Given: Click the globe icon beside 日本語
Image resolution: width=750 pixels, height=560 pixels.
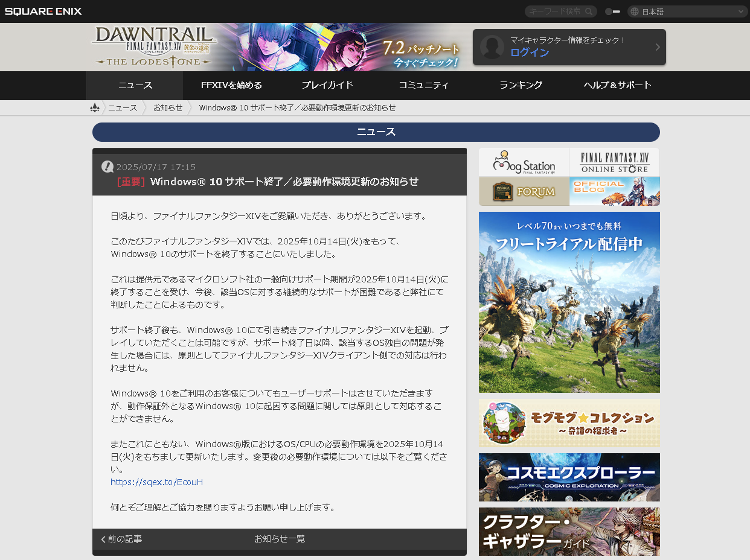Looking at the screenshot, I should pyautogui.click(x=633, y=11).
